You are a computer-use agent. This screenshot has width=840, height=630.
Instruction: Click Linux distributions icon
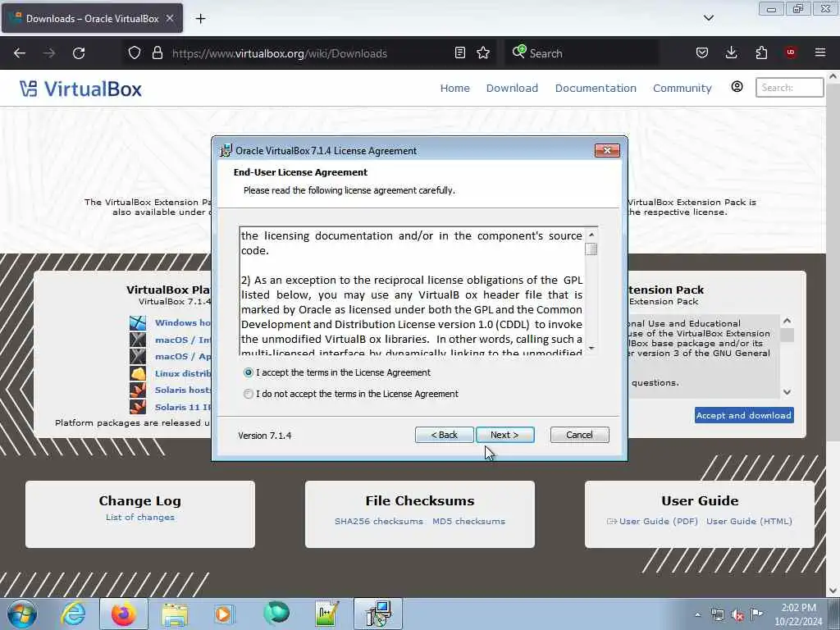coord(138,373)
